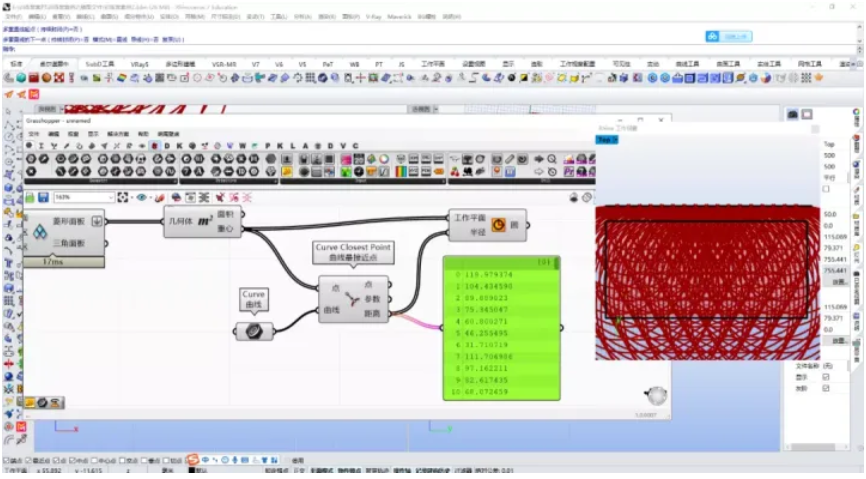The height and width of the screenshot is (479, 866).
Task: Click the Circle component clock icon
Action: tap(497, 226)
